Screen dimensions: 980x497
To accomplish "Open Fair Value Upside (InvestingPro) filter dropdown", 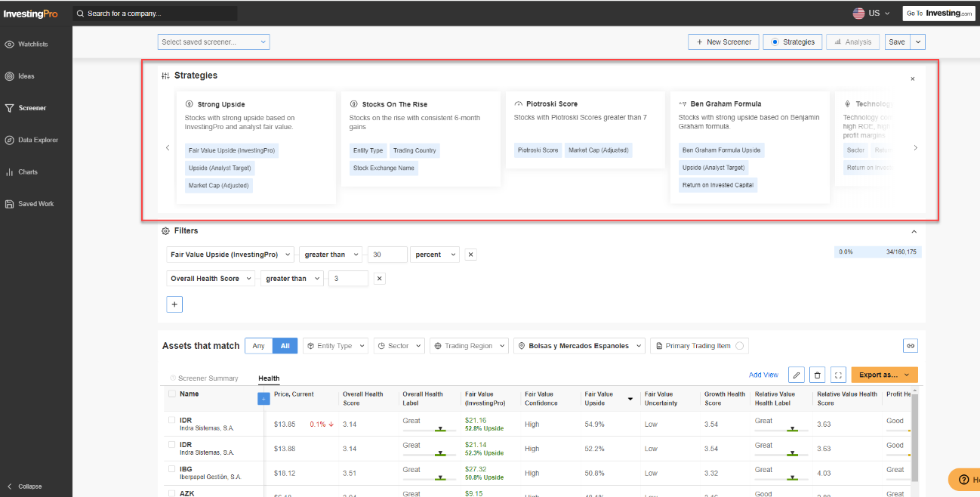I will (x=230, y=255).
